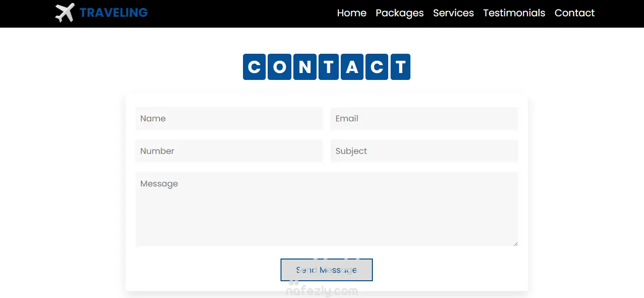
Task: Select Contact in the navigation bar
Action: click(574, 13)
